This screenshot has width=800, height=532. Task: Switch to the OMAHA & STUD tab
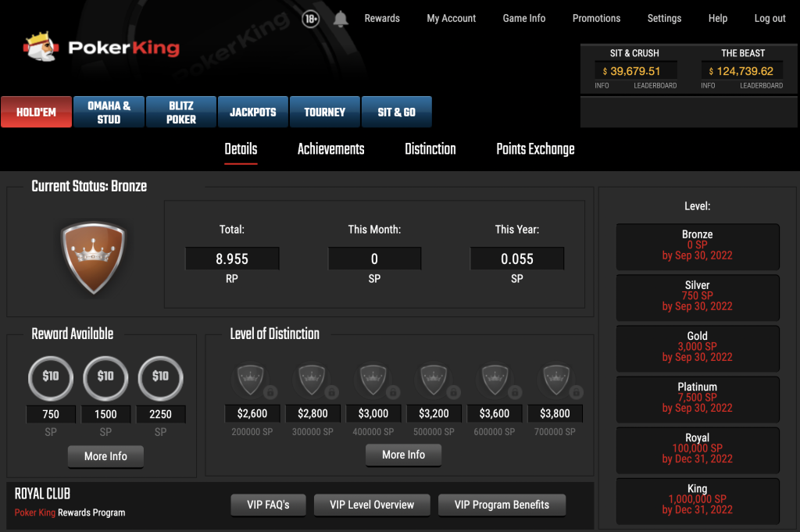point(109,112)
